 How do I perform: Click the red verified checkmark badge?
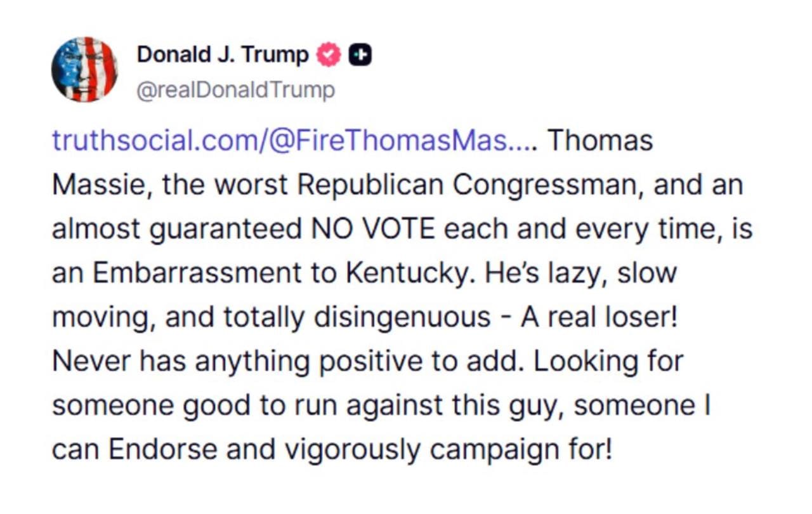point(328,56)
